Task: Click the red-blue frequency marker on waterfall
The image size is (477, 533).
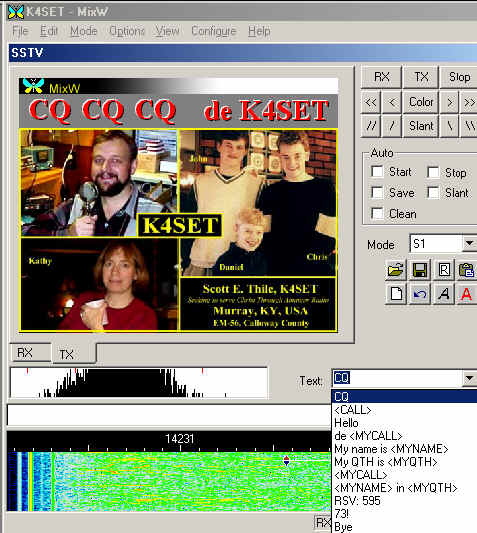Action: click(x=287, y=461)
